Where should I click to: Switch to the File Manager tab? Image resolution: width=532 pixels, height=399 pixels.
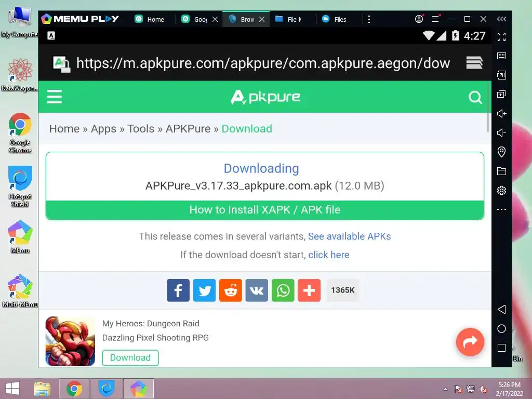288,19
